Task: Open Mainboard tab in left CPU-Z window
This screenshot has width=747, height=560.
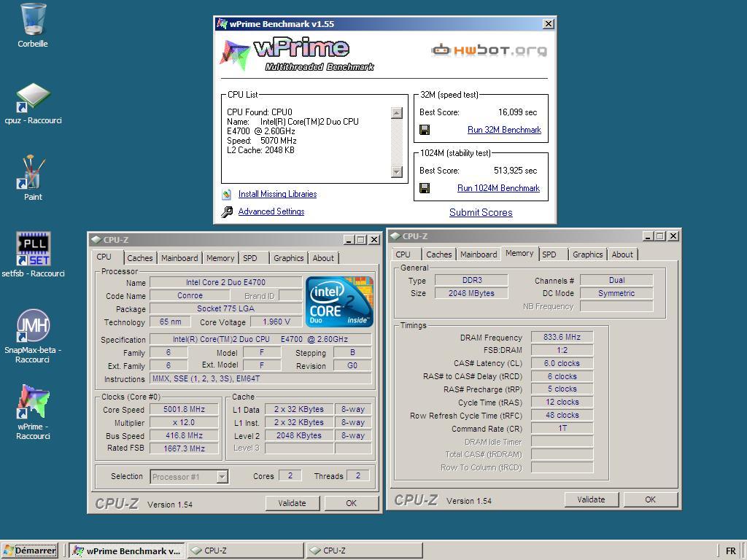Action: click(x=179, y=258)
